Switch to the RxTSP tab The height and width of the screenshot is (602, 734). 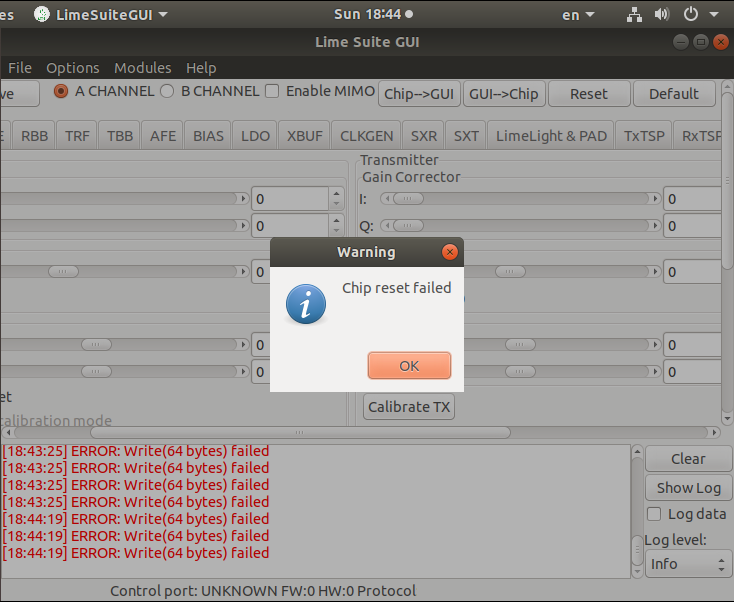[698, 136]
